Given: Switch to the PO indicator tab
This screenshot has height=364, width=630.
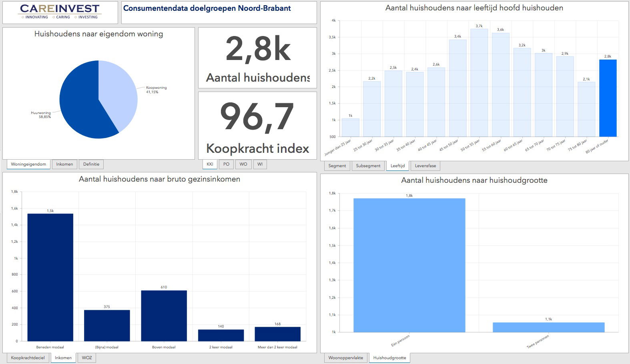Looking at the screenshot, I should [x=226, y=164].
